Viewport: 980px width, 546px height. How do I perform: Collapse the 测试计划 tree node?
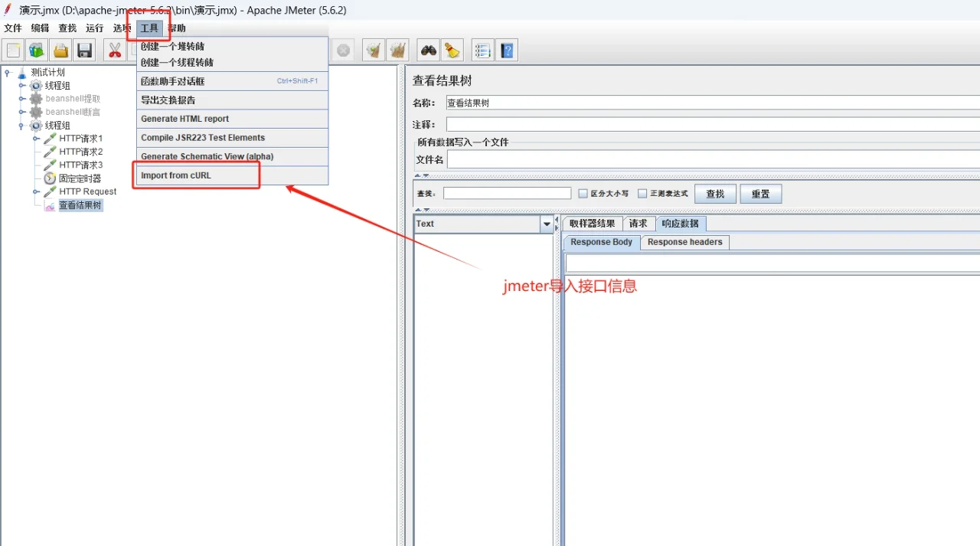(x=8, y=73)
